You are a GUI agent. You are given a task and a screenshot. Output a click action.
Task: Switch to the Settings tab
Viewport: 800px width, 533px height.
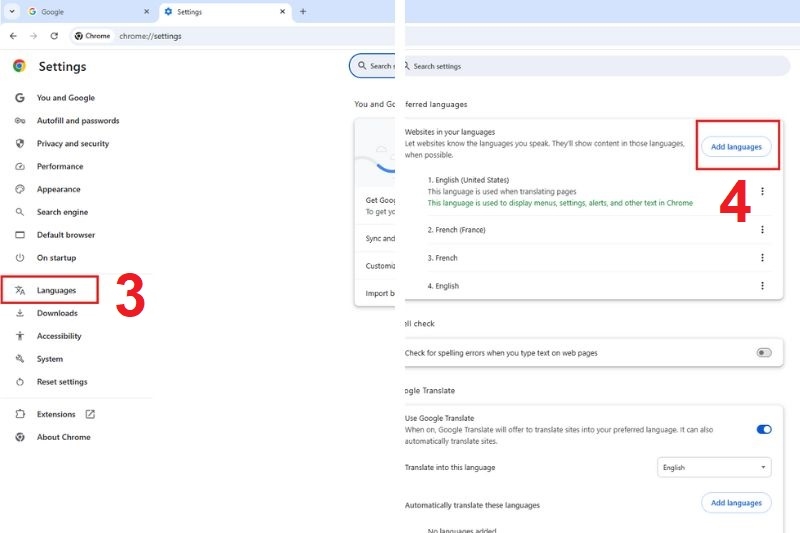pyautogui.click(x=226, y=11)
